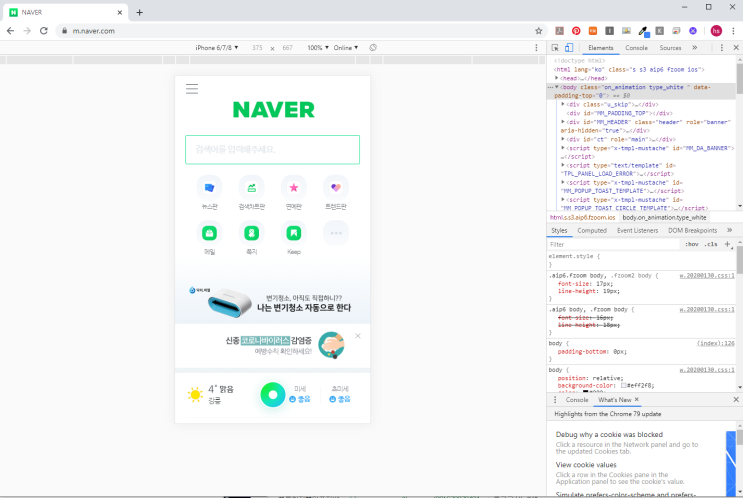Click the green circle voice button
The image size is (743, 498).
point(273,394)
